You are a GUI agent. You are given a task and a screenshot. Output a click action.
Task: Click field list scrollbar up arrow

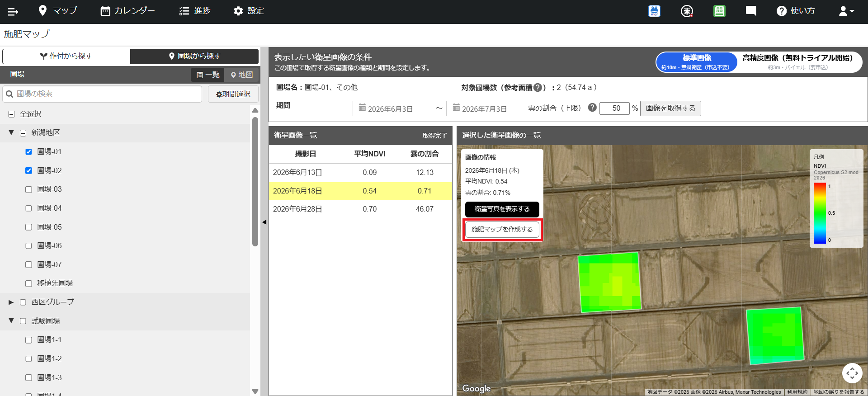point(255,110)
